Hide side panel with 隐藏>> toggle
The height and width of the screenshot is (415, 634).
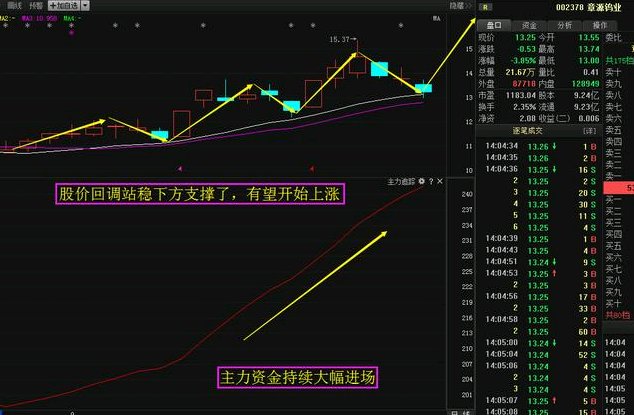(x=461, y=6)
